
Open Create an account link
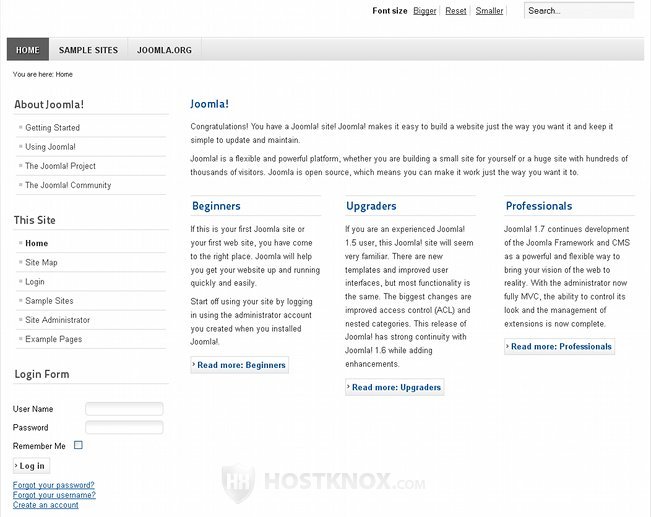click(46, 505)
